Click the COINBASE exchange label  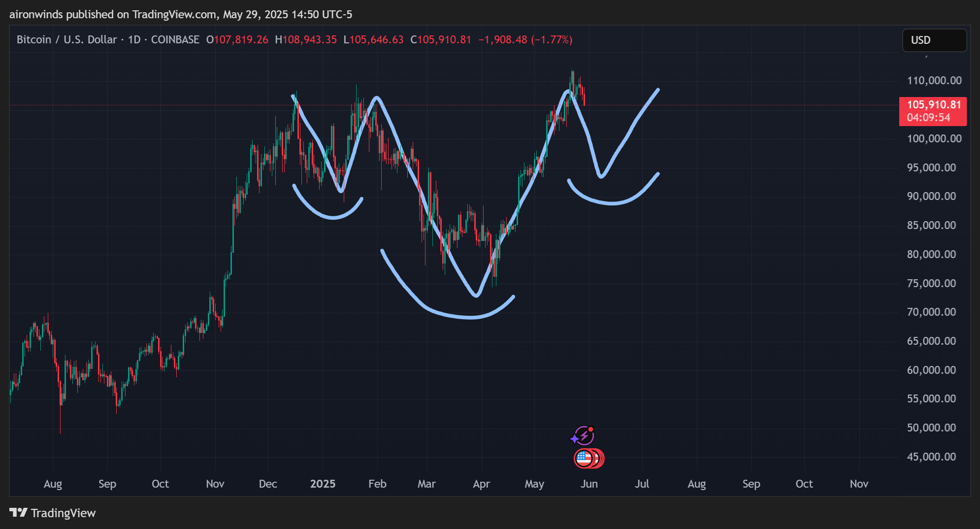[175, 39]
